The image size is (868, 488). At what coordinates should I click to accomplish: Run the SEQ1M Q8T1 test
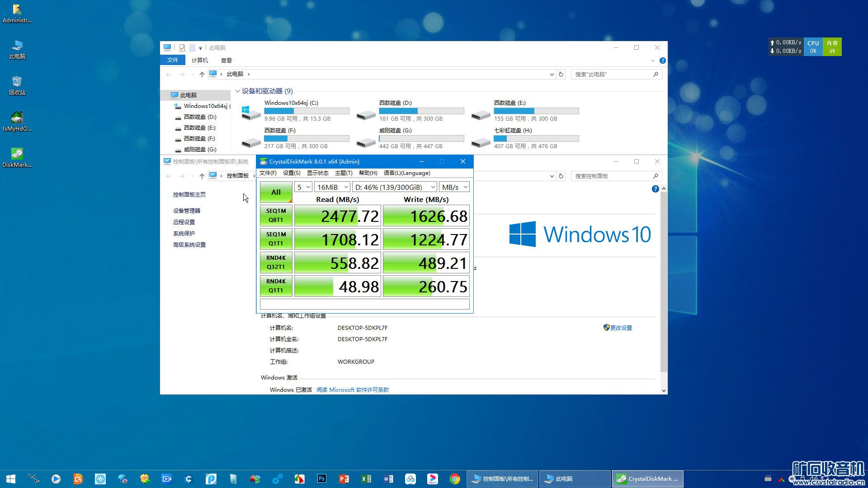pos(276,216)
